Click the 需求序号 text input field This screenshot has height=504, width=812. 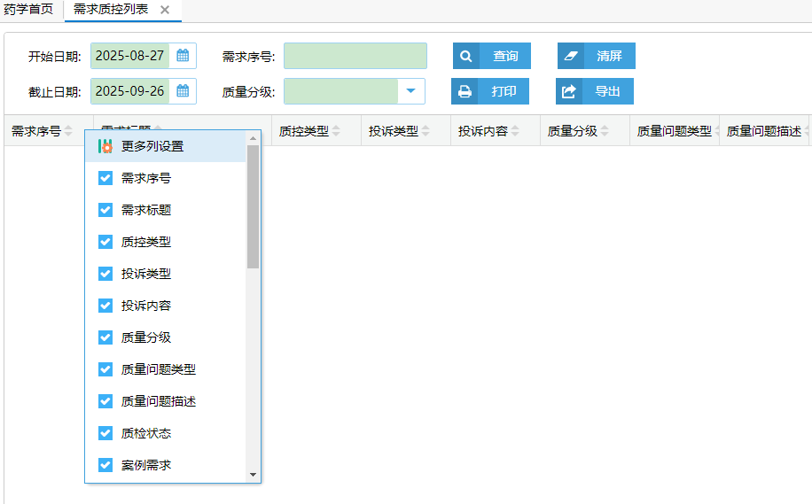355,56
